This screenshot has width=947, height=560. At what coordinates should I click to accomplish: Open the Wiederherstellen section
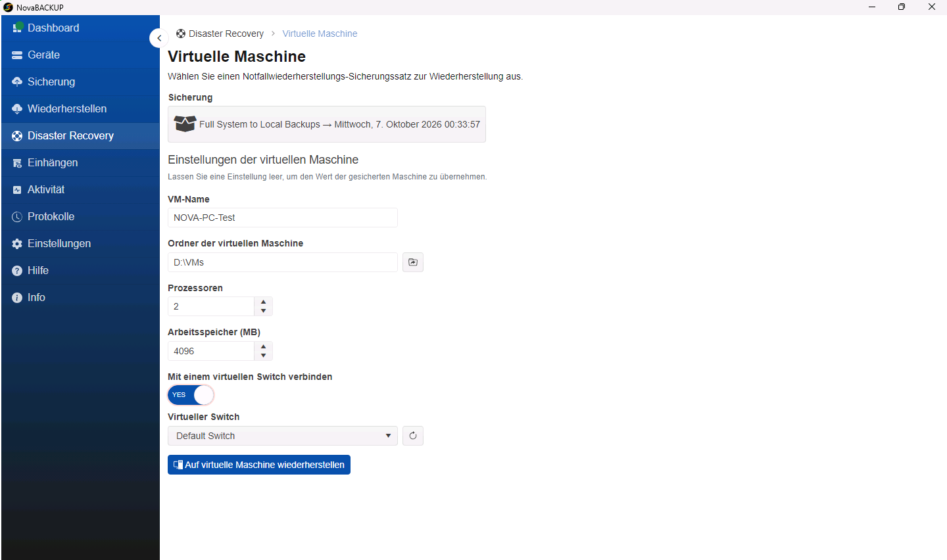click(x=80, y=109)
